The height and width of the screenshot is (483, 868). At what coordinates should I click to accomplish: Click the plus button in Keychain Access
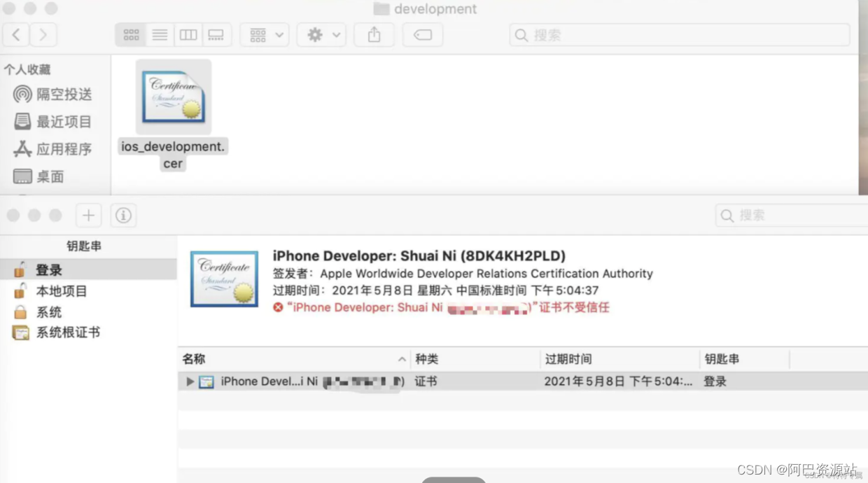(88, 216)
